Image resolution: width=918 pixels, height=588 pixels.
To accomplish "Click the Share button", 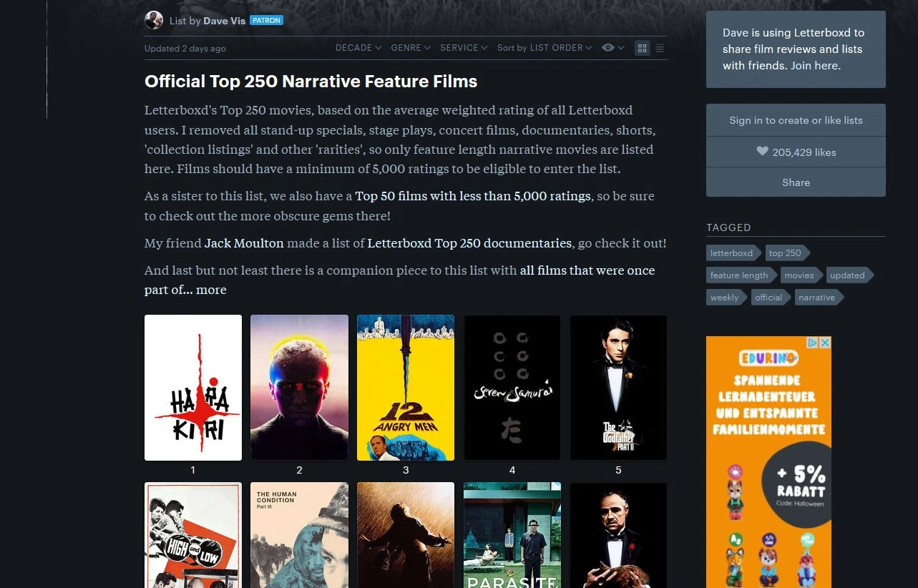I will tap(796, 182).
